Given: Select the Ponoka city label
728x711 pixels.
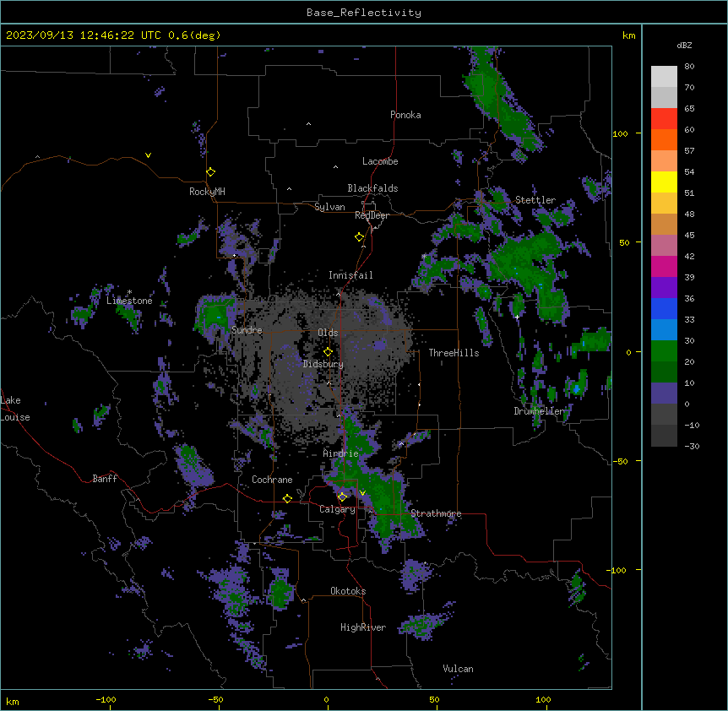Looking at the screenshot, I should (405, 115).
